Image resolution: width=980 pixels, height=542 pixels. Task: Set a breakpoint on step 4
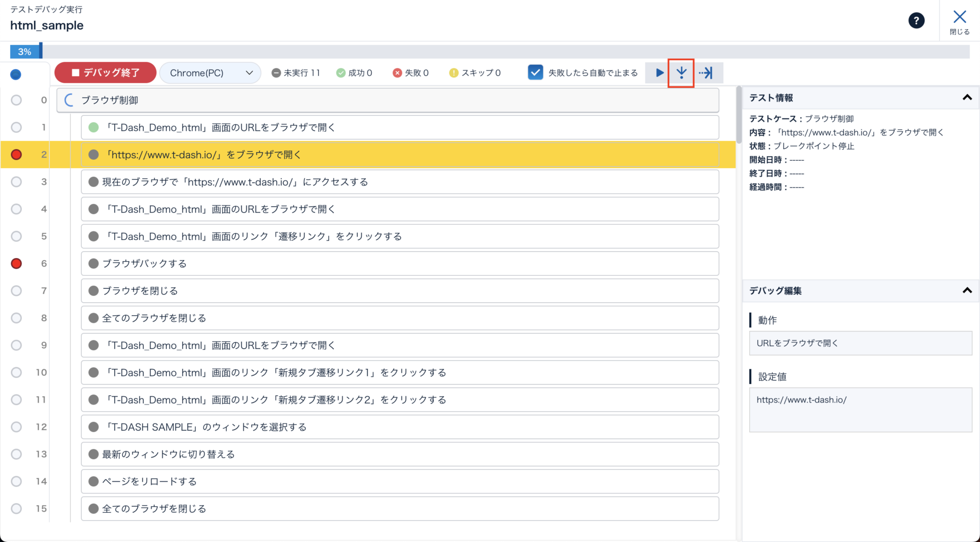point(16,209)
